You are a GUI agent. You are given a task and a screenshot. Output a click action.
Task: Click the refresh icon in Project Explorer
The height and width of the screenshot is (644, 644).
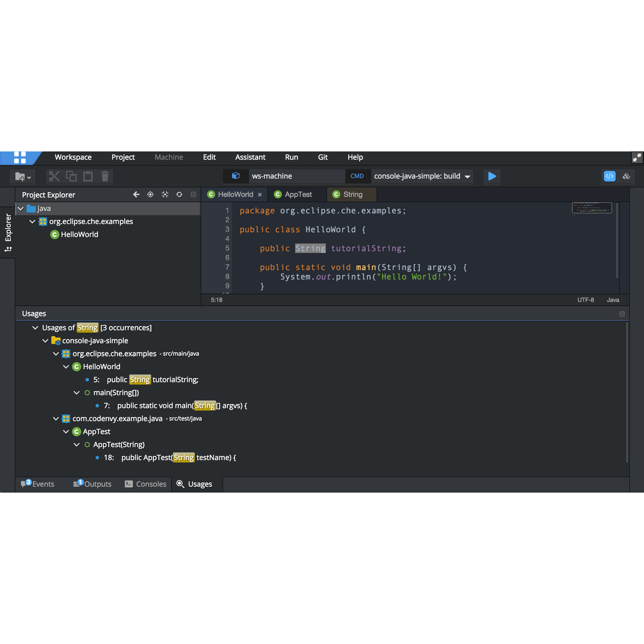click(179, 195)
